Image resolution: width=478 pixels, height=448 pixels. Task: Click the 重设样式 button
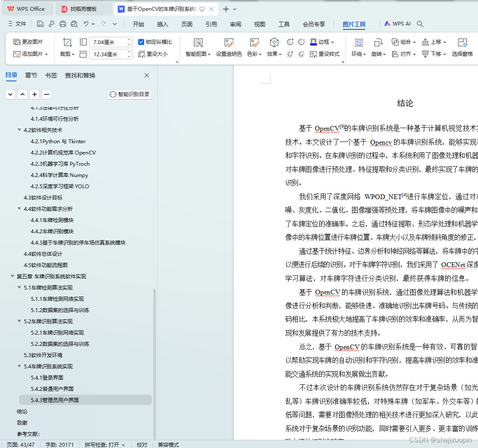click(x=325, y=54)
